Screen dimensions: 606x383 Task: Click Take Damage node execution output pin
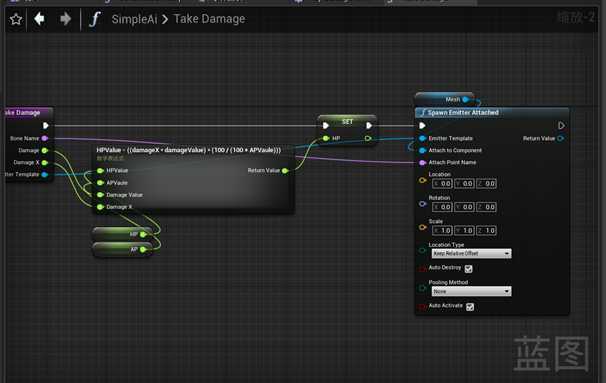tap(46, 126)
